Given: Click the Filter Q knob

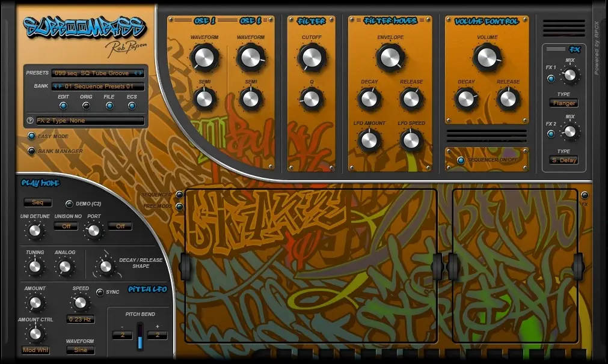Looking at the screenshot, I should coord(312,99).
